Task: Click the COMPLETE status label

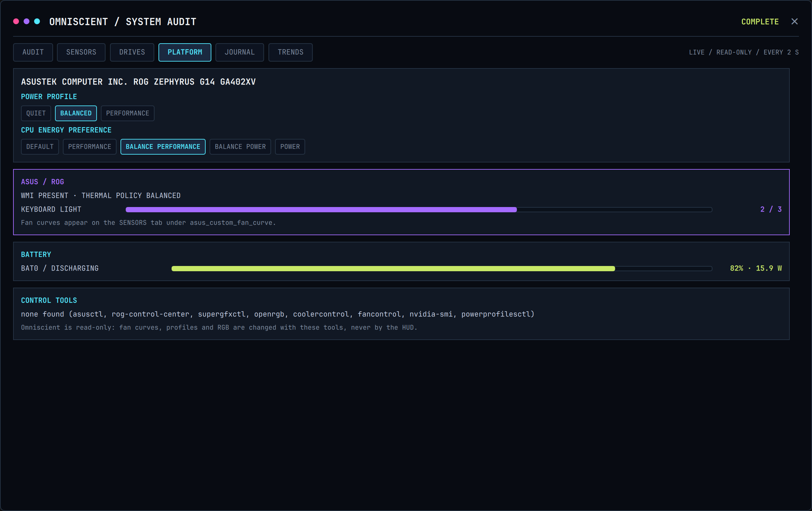Action: [x=760, y=22]
